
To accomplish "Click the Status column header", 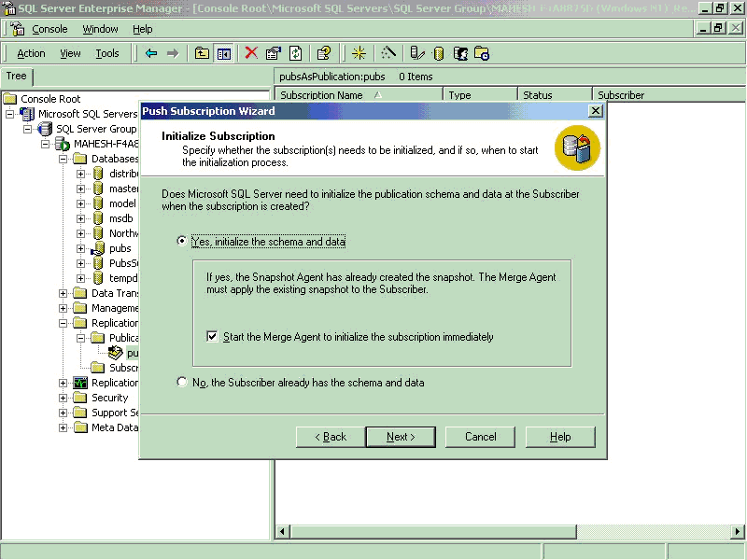I will click(x=555, y=95).
